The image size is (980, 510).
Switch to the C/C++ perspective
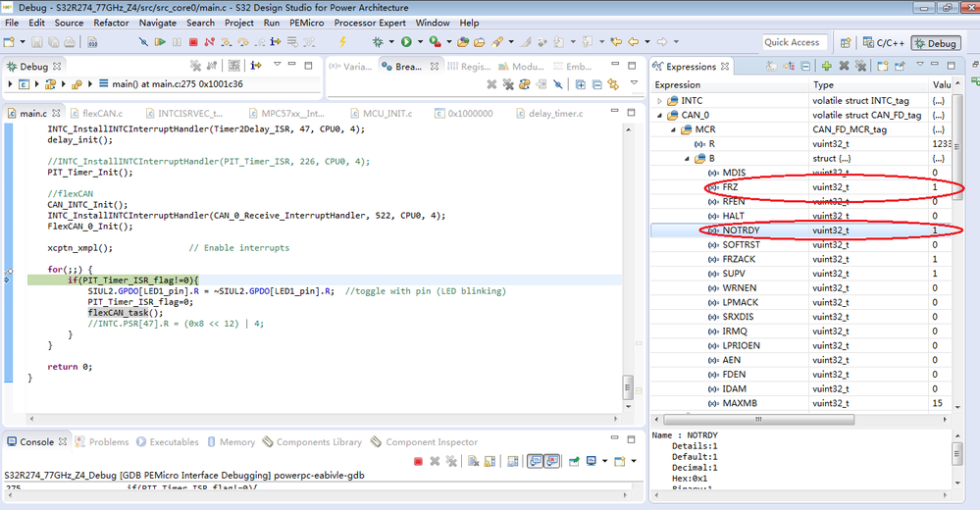(882, 43)
